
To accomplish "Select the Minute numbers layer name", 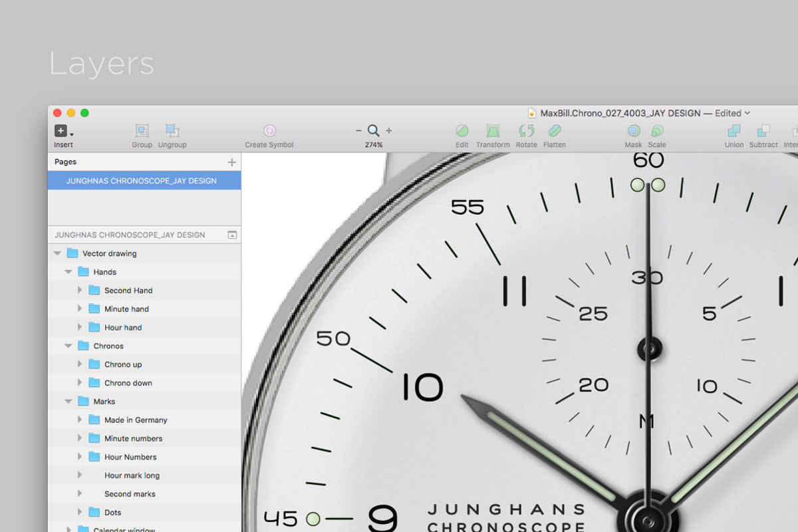I will pyautogui.click(x=133, y=439).
